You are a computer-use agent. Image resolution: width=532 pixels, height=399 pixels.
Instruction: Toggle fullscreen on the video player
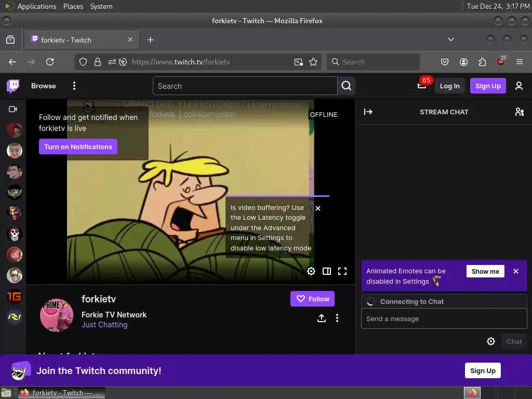tap(342, 271)
